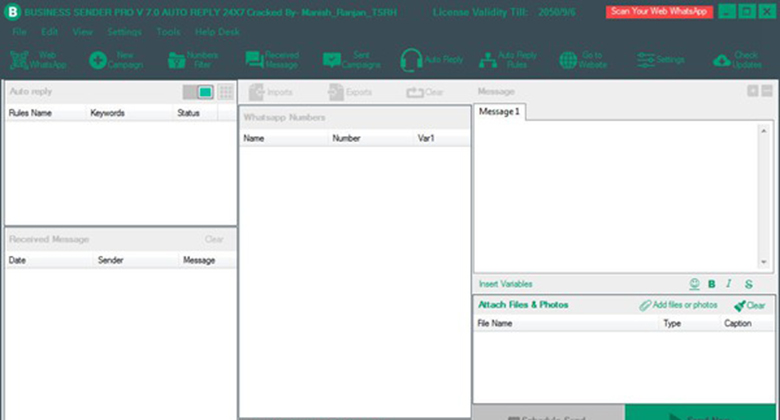Select the Message 1 tab

pos(499,111)
